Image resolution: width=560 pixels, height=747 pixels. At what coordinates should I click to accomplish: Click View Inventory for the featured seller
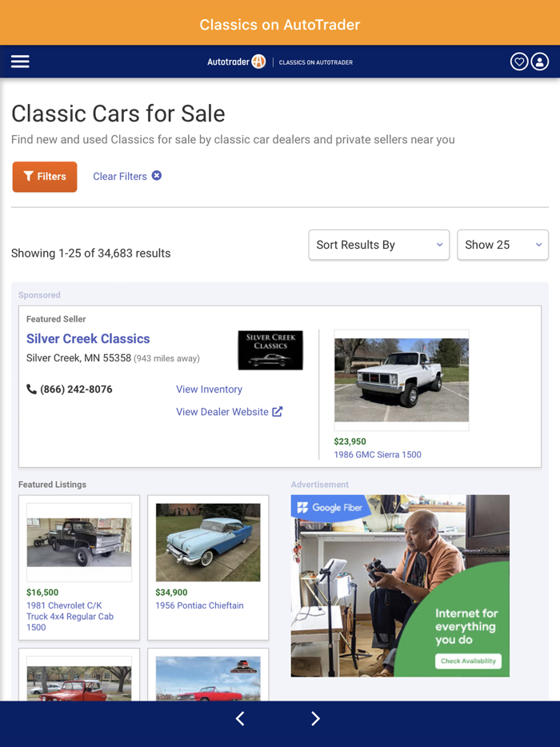click(209, 389)
